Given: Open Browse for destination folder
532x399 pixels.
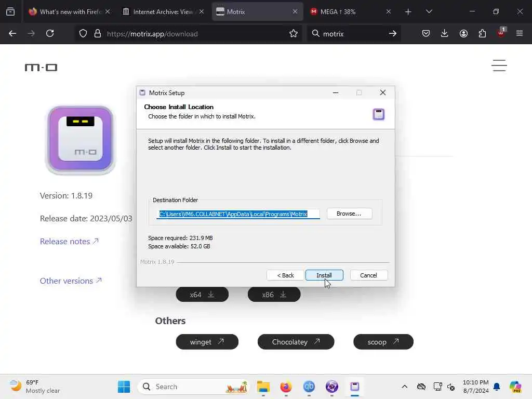Looking at the screenshot, I should [349, 214].
